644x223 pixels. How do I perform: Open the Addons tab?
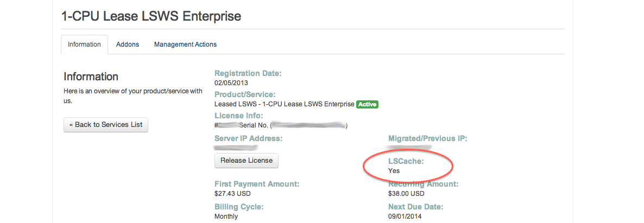[x=127, y=44]
